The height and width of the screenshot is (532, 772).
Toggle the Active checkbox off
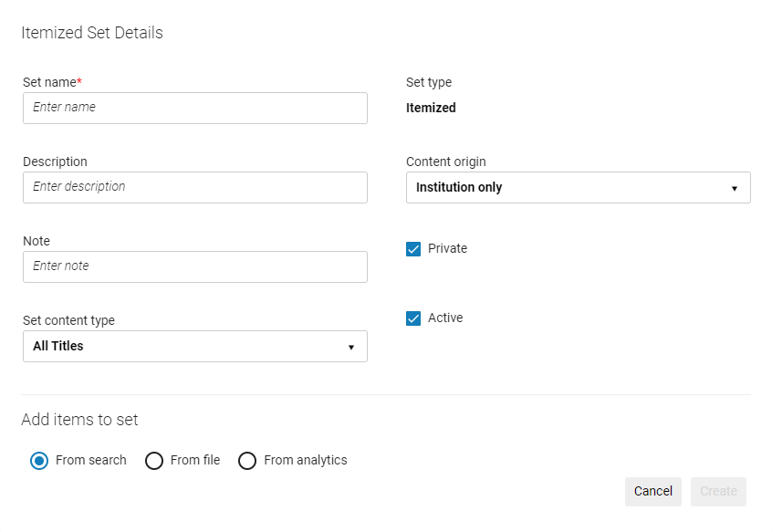pyautogui.click(x=413, y=318)
